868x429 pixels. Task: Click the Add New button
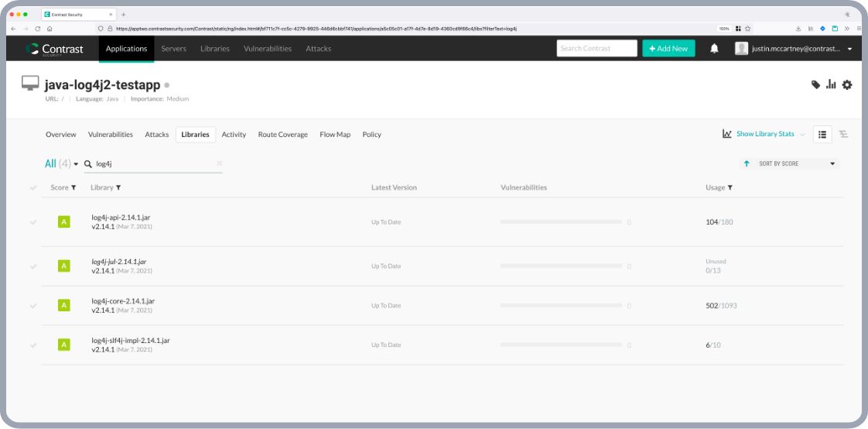(x=668, y=48)
